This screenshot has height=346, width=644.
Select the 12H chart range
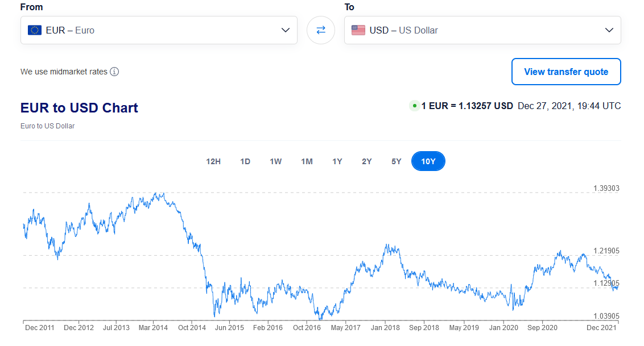coord(213,161)
